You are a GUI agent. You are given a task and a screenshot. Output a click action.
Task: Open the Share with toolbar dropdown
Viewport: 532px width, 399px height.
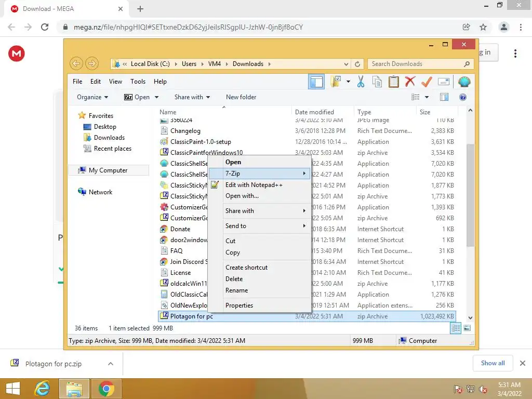[x=192, y=97]
